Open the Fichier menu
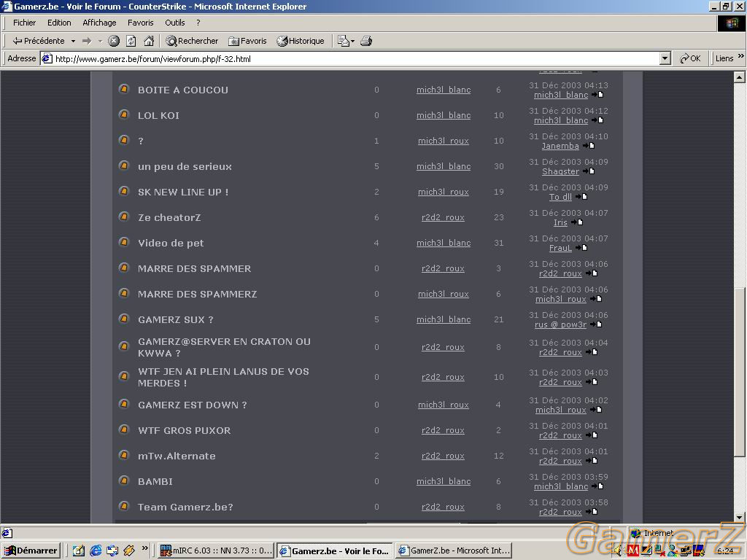The image size is (747, 560). (24, 23)
